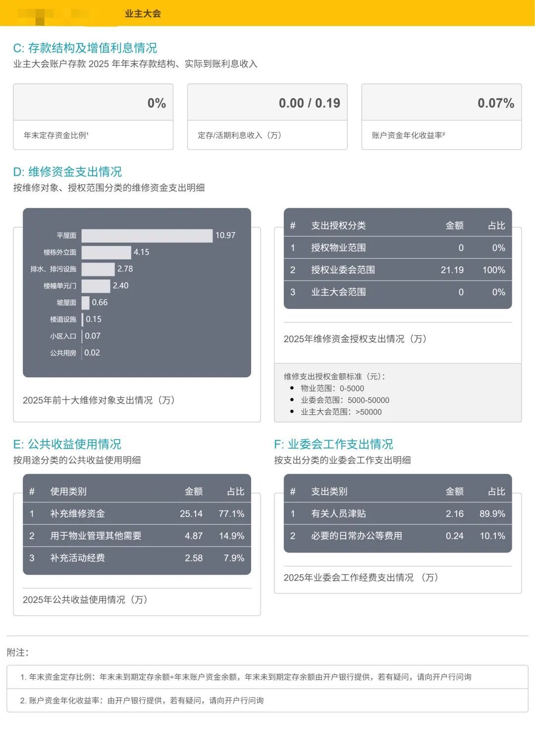Select the 年末定存资金比例 0% card

[x=93, y=116]
